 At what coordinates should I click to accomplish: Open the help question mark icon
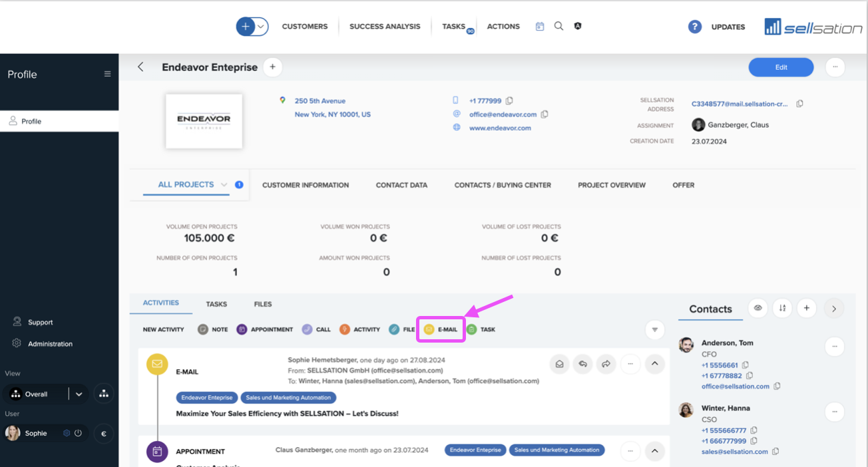[695, 27]
